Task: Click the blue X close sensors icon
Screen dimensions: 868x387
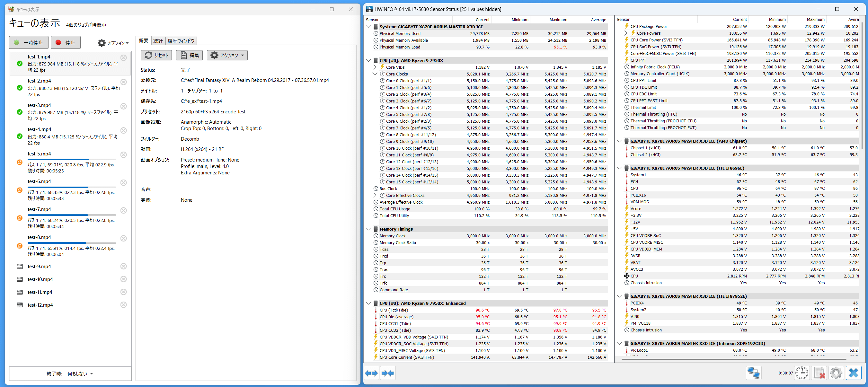Action: 853,373
